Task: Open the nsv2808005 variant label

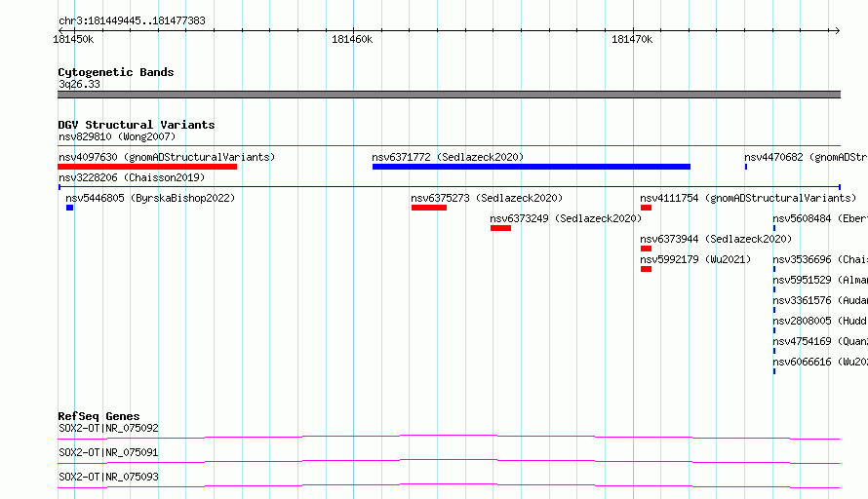Action: [x=820, y=321]
